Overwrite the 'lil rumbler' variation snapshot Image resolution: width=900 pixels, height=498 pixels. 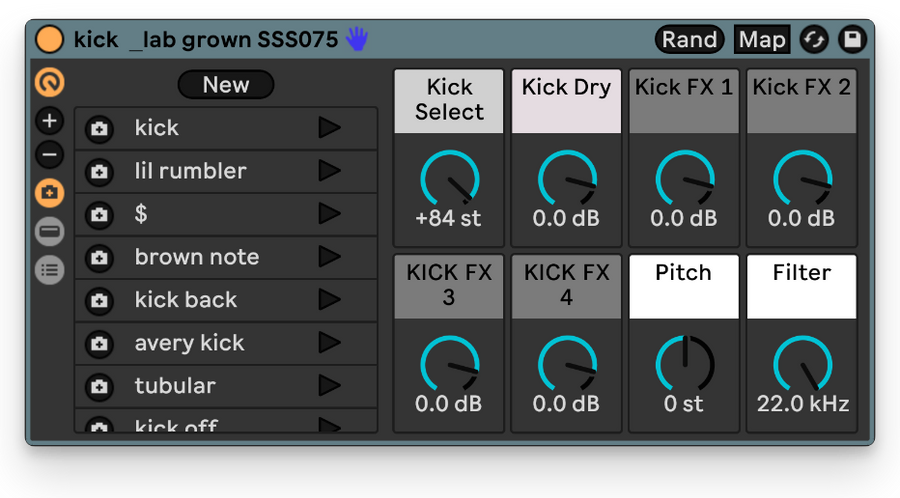point(99,172)
